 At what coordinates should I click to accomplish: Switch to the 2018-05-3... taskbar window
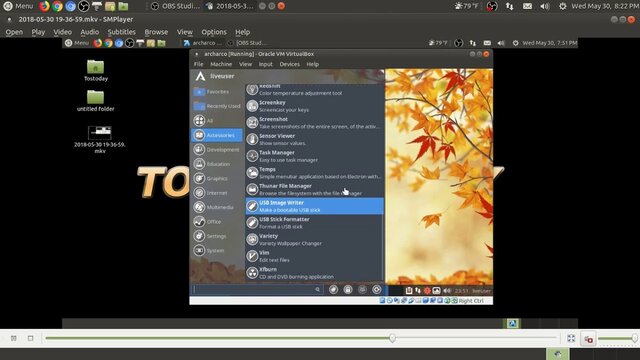(230, 6)
